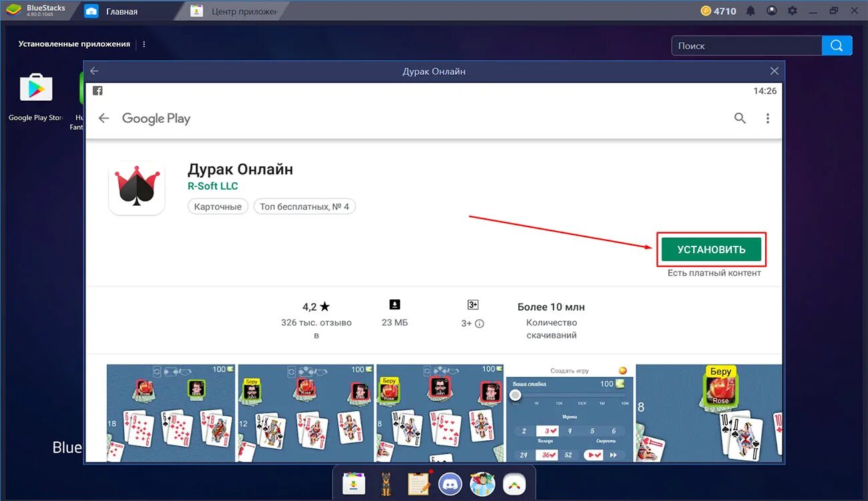Click the Google Play back arrow

tap(103, 118)
